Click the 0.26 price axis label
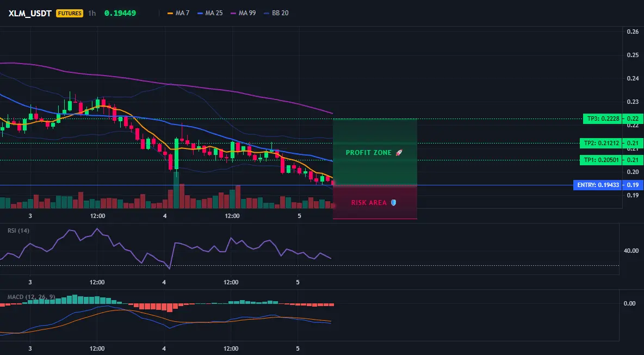The height and width of the screenshot is (355, 644). (633, 32)
